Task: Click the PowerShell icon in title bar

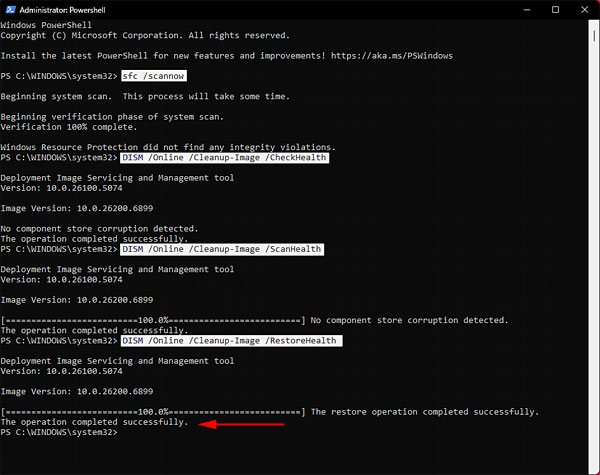Action: [x=10, y=10]
